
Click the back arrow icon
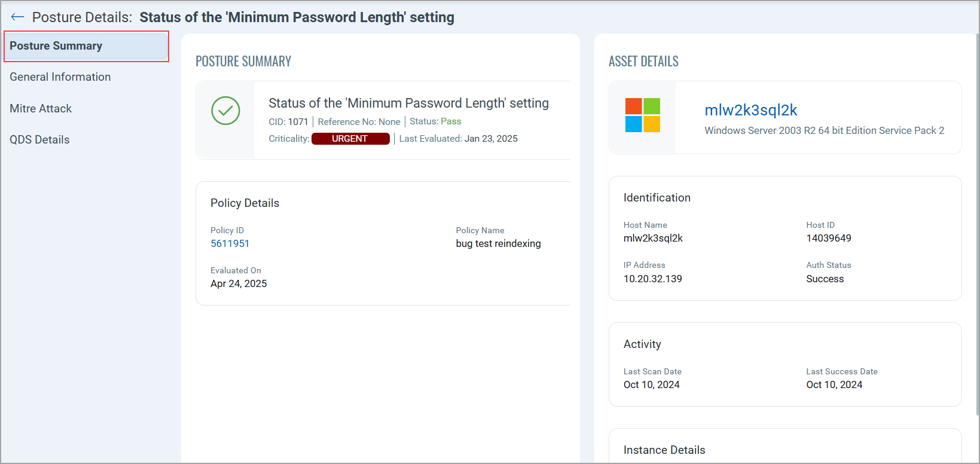17,17
